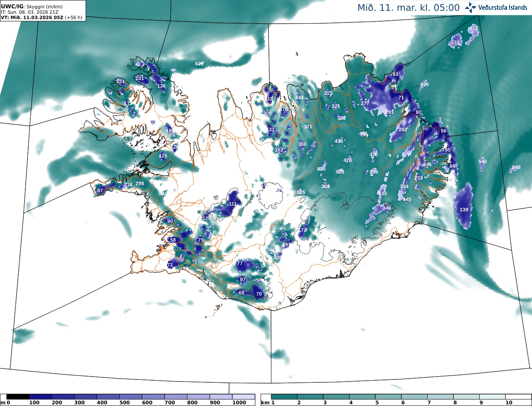The image size is (532, 406).
Task: Click the visibility value 136 on the map
Action: coord(161,86)
